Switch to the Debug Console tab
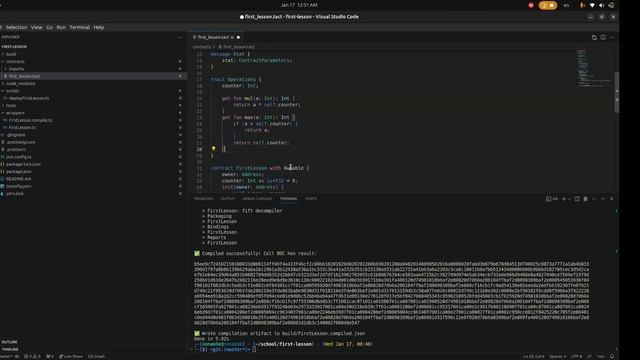This screenshot has height=360, width=640. click(x=257, y=199)
